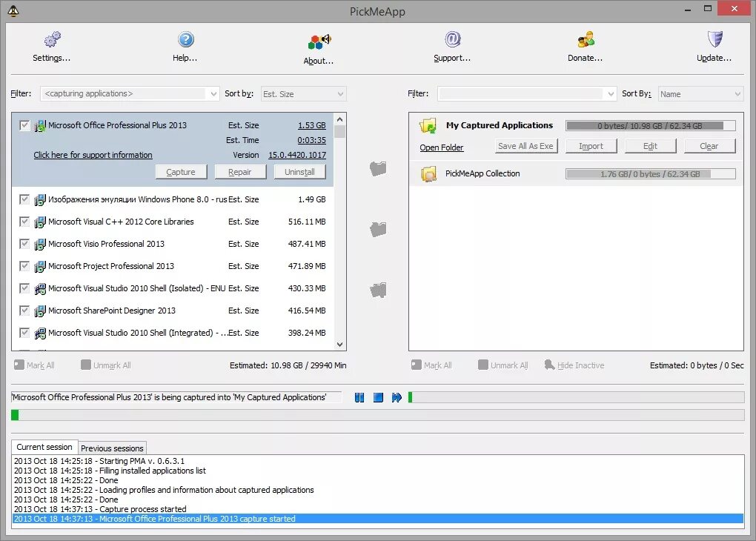This screenshot has width=756, height=541.
Task: Click right panel Unmark All
Action: click(x=503, y=365)
